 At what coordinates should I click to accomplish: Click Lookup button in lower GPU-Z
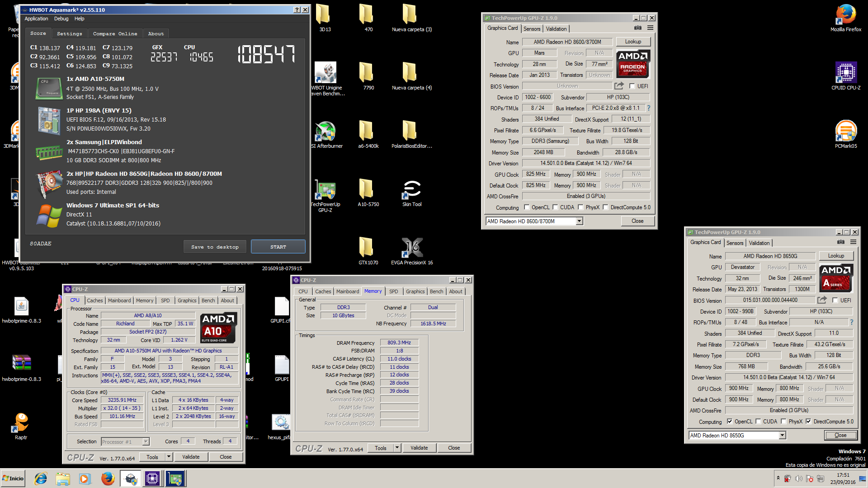point(836,256)
